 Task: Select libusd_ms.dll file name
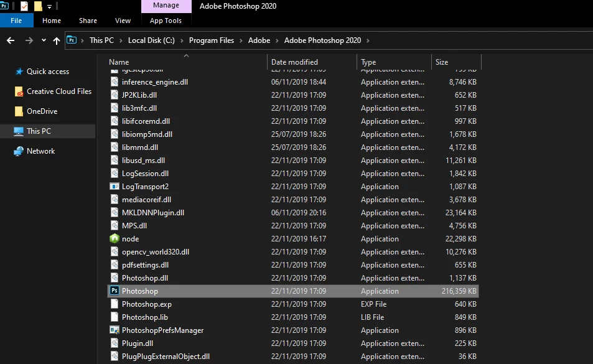point(143,161)
